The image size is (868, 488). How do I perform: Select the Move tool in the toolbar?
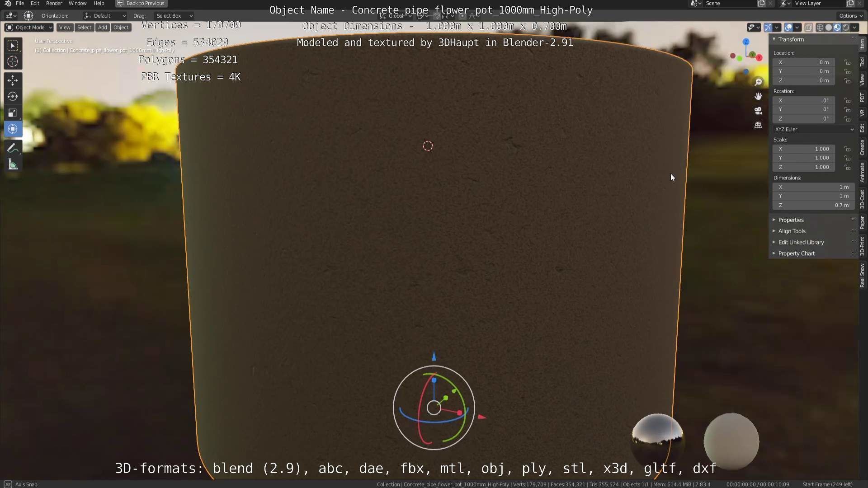pyautogui.click(x=13, y=80)
